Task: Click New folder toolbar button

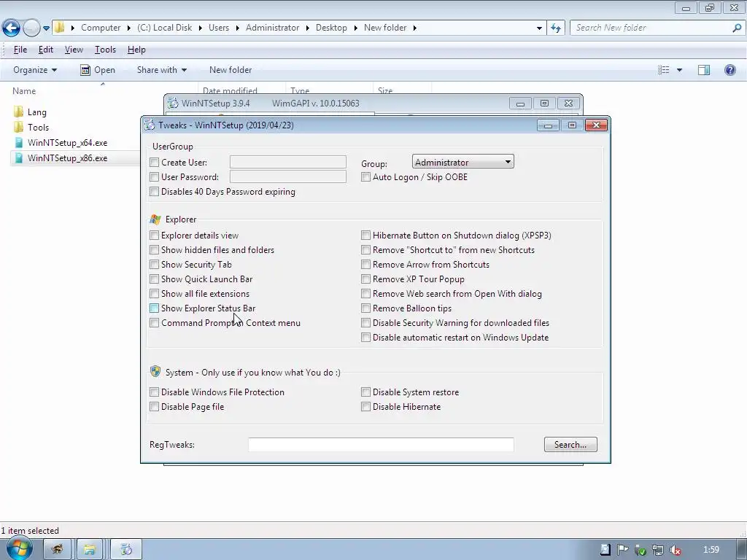Action: point(231,70)
